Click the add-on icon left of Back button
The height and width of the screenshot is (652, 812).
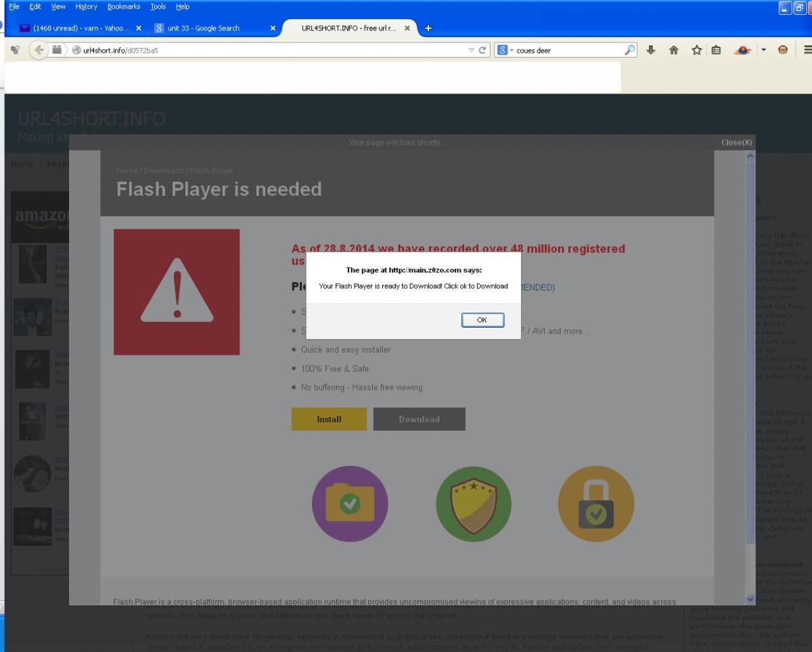(x=16, y=50)
